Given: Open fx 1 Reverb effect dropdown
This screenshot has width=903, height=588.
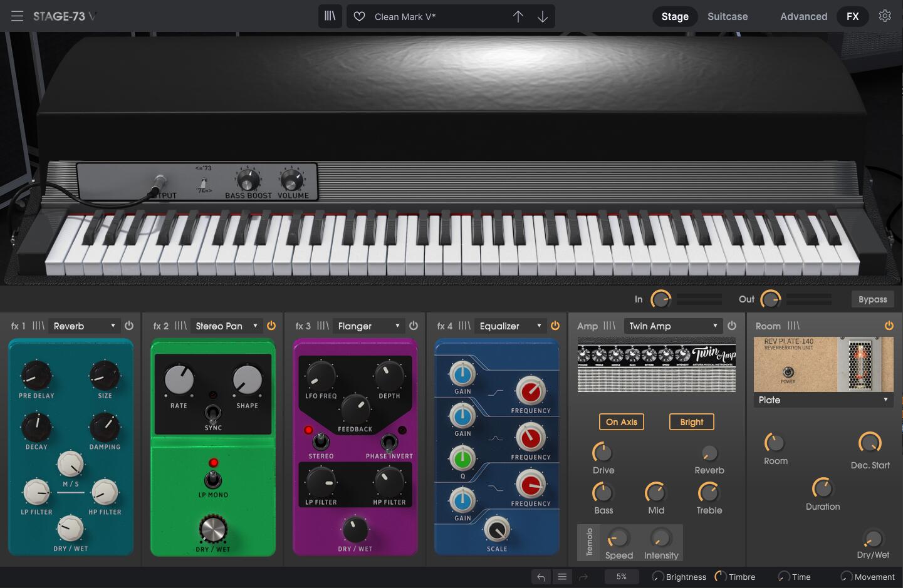Looking at the screenshot, I should (x=84, y=326).
